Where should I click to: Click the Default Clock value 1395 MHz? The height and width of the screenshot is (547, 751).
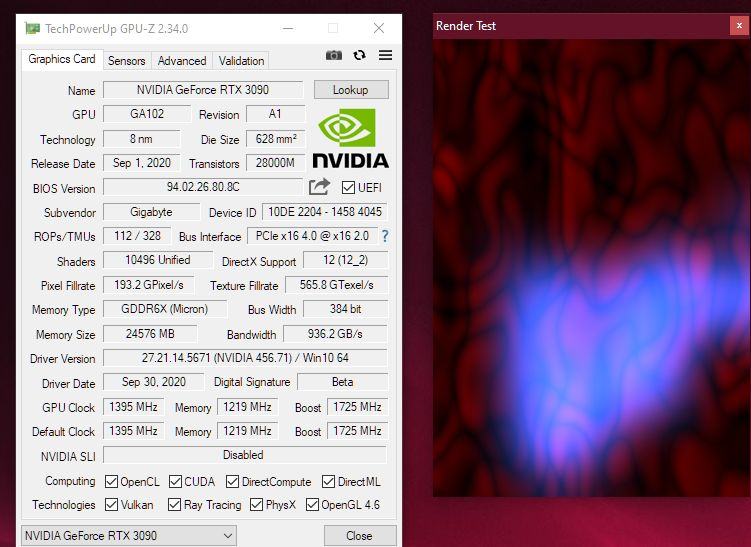pos(134,431)
